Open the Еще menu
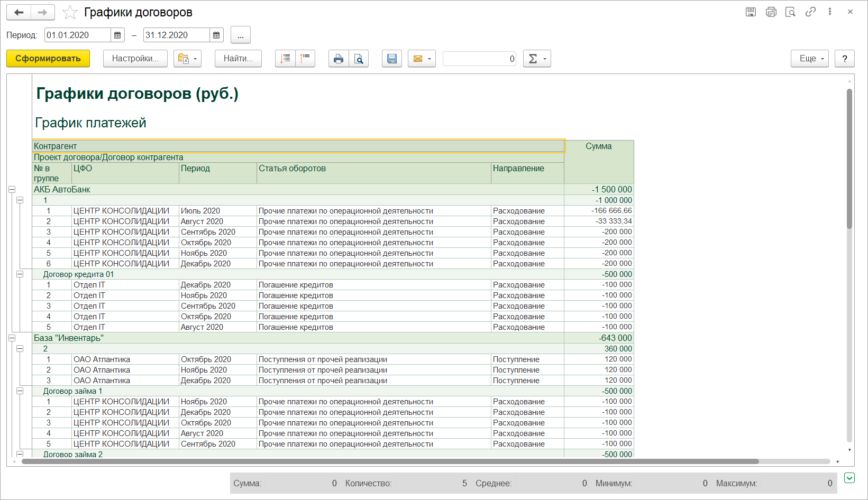This screenshot has width=868, height=500. pyautogui.click(x=810, y=59)
